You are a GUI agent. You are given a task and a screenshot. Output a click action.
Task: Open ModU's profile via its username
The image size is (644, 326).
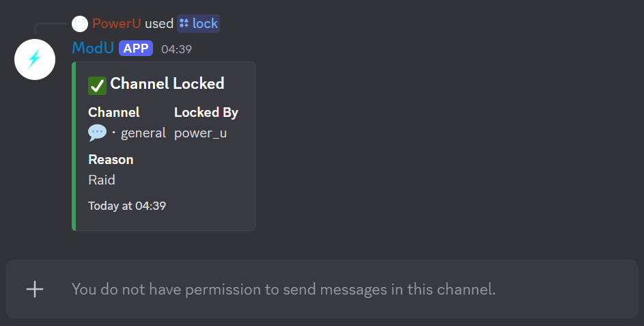[93, 48]
